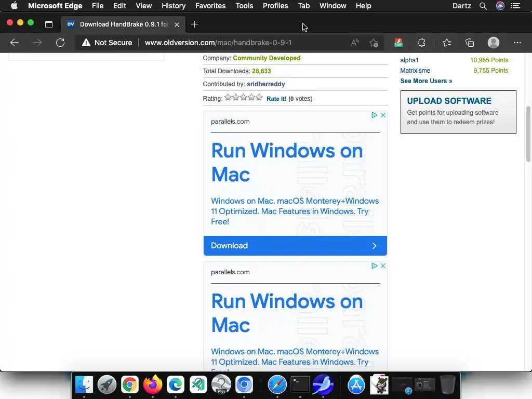532x399 pixels.
Task: Open the tab actions menu icon
Action: tap(49, 24)
